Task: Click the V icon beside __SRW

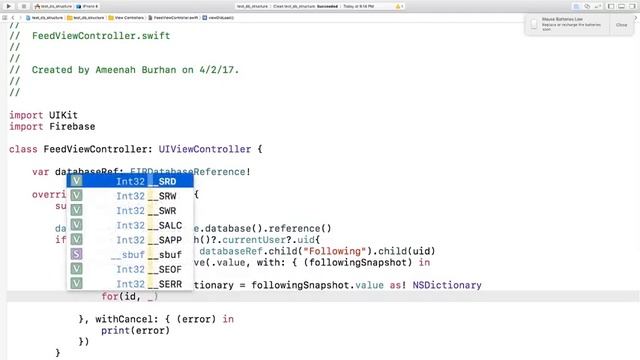Action: pos(76,196)
